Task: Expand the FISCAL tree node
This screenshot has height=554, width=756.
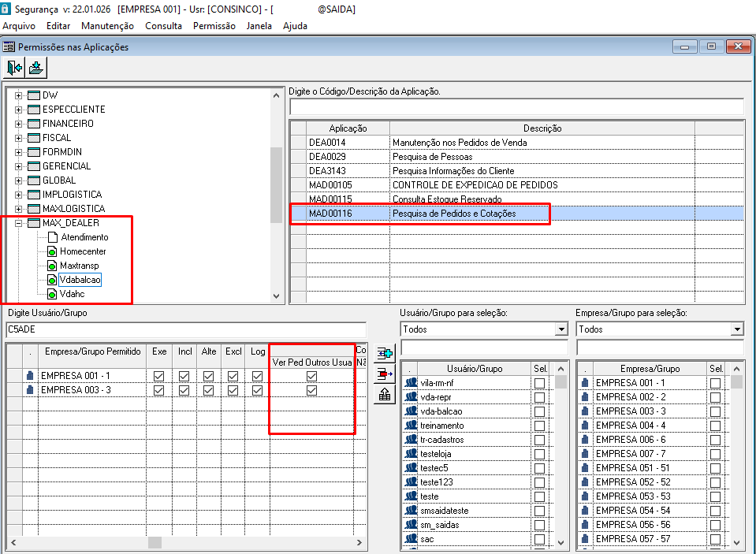Action: coord(18,138)
